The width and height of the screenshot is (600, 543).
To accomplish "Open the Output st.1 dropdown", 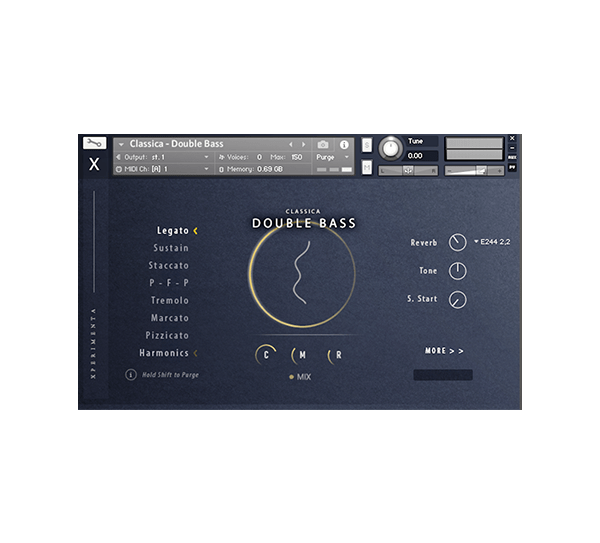I will coord(206,157).
